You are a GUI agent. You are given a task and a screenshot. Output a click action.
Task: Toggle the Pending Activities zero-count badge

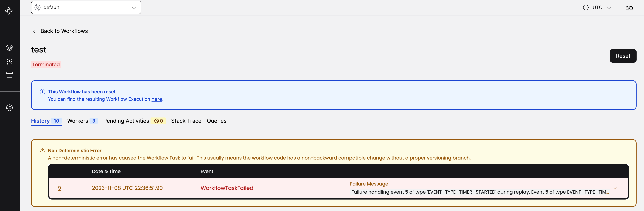(158, 121)
